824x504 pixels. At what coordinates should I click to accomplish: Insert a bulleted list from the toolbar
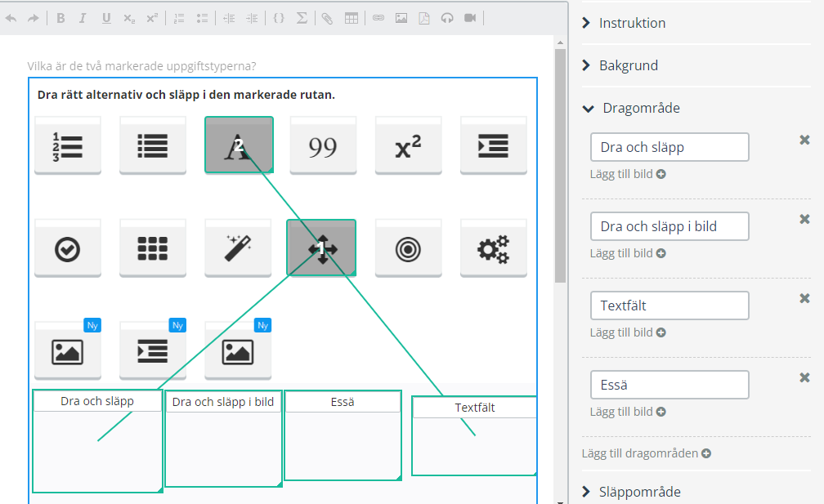(203, 18)
